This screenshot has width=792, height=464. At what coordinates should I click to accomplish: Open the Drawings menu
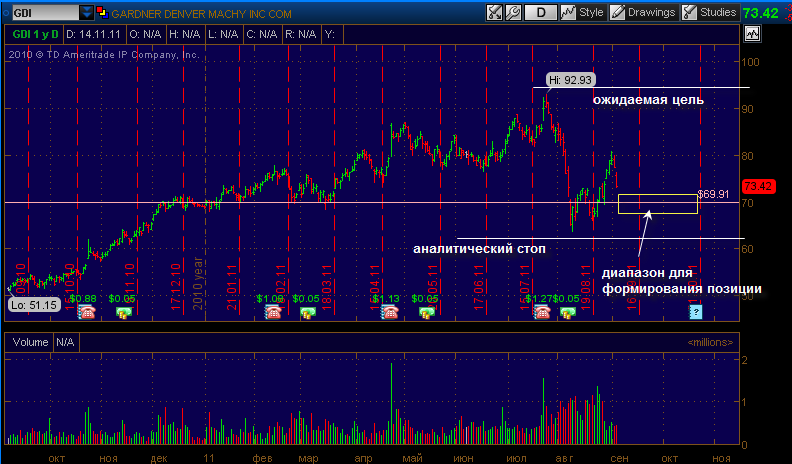(643, 13)
